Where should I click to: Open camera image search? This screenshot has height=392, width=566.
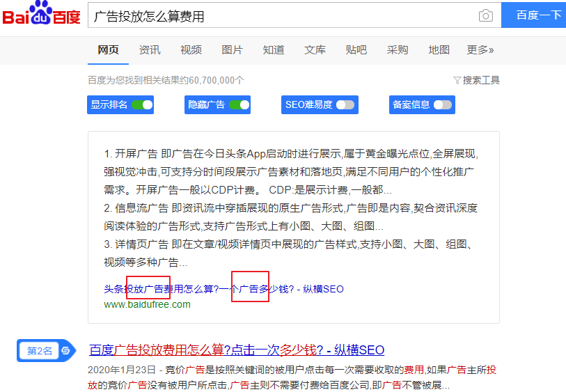point(485,16)
